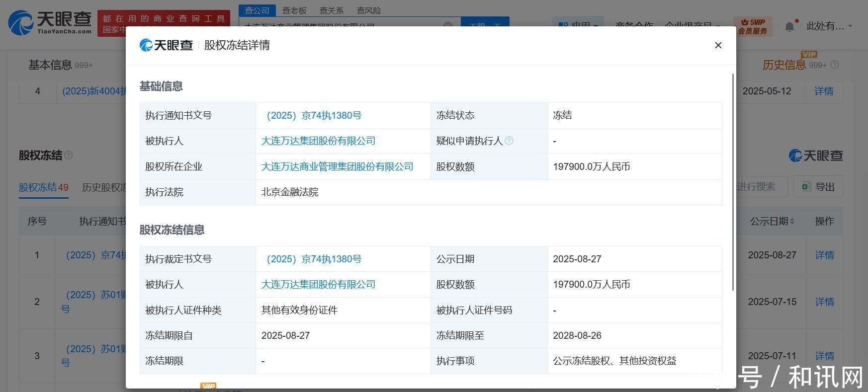Open 详情 for the 2025-07-11 row
Screen dimensions: 868x392
(824, 356)
